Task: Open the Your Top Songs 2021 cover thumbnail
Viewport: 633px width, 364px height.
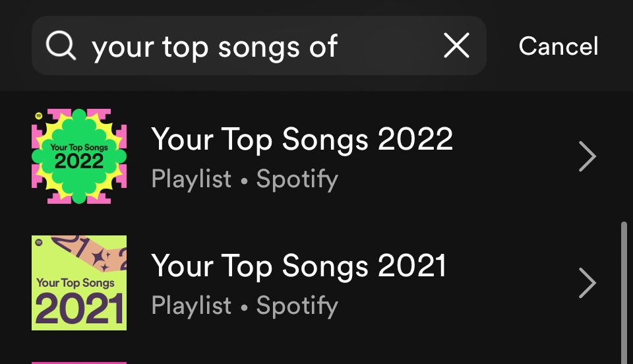Action: pyautogui.click(x=79, y=283)
